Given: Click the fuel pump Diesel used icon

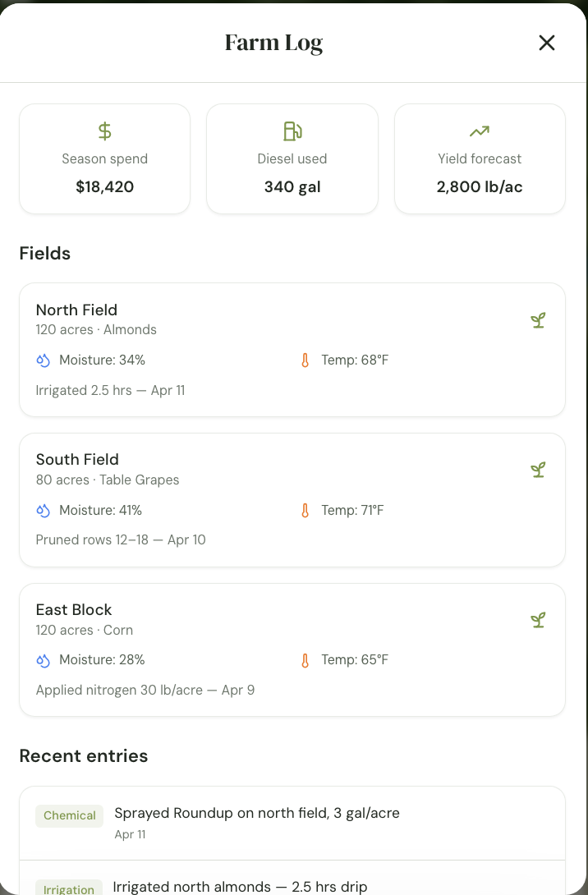Looking at the screenshot, I should 292,131.
